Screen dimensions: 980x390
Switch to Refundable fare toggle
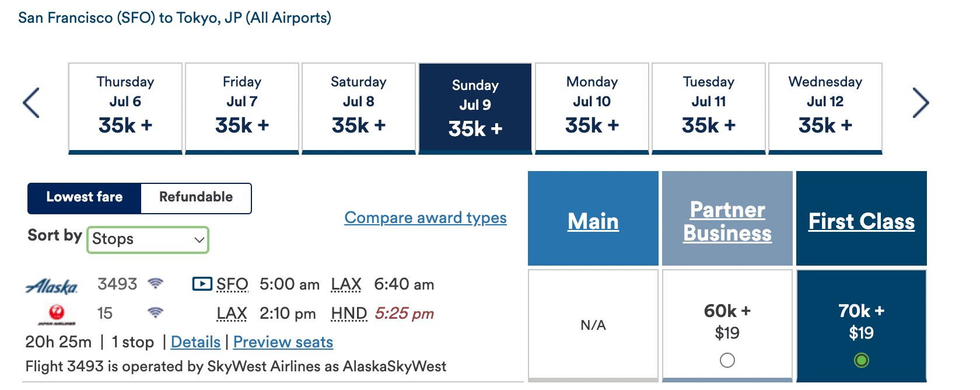(196, 197)
